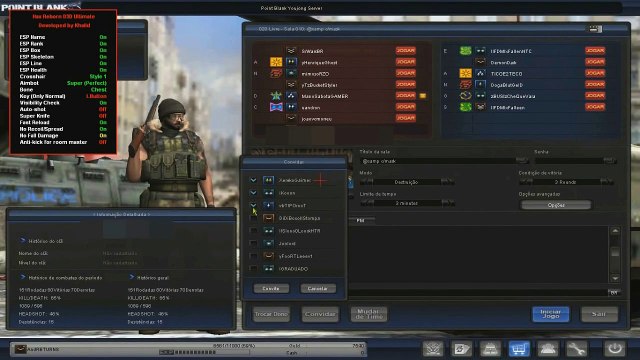Click the first bottom bar icon with radiating lines

click(433, 349)
